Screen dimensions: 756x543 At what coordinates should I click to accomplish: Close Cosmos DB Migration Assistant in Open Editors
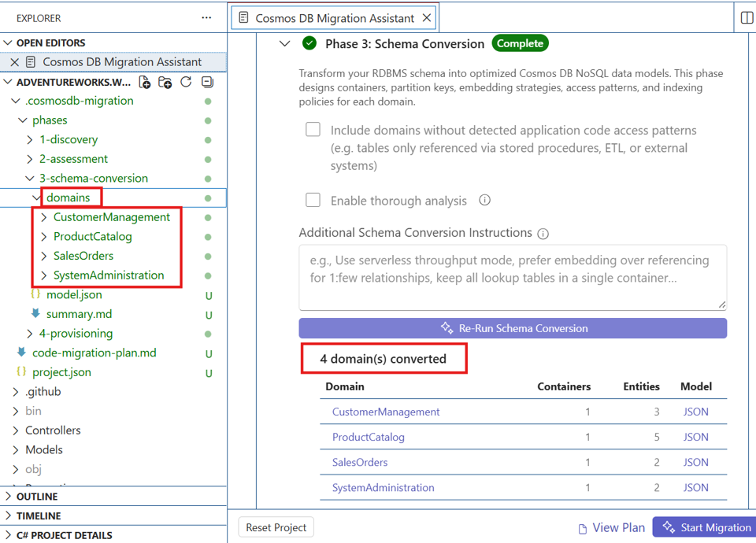pyautogui.click(x=14, y=62)
